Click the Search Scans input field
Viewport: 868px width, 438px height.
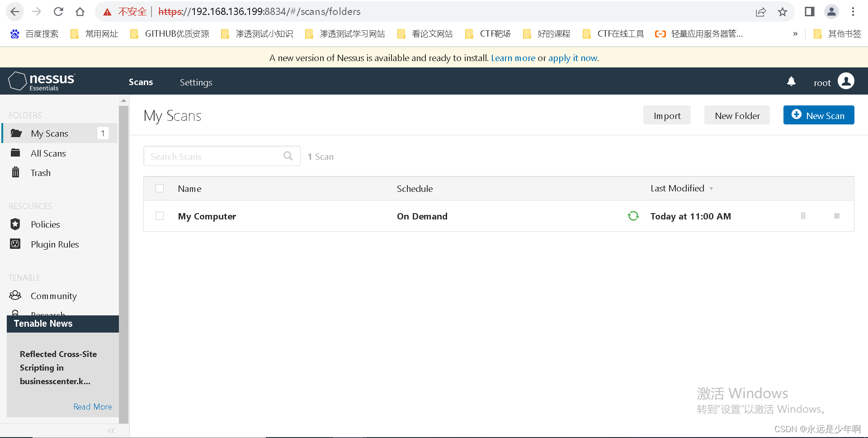click(x=222, y=156)
